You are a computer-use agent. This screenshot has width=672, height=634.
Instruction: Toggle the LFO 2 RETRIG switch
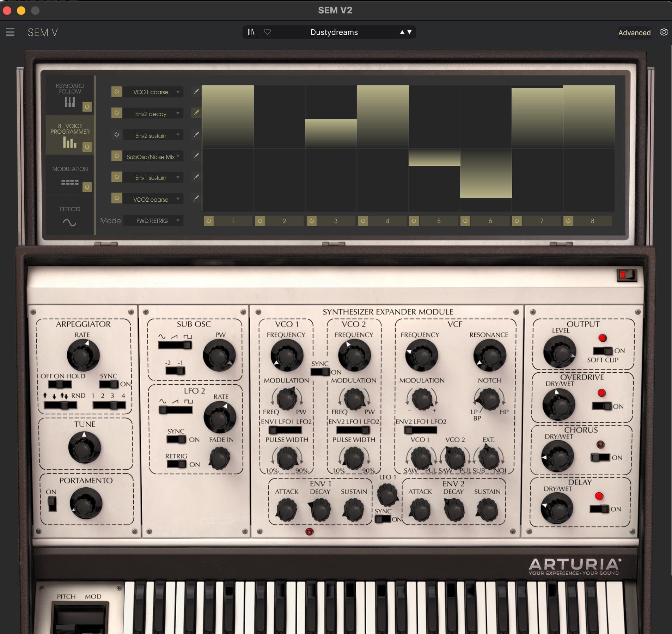[x=176, y=464]
